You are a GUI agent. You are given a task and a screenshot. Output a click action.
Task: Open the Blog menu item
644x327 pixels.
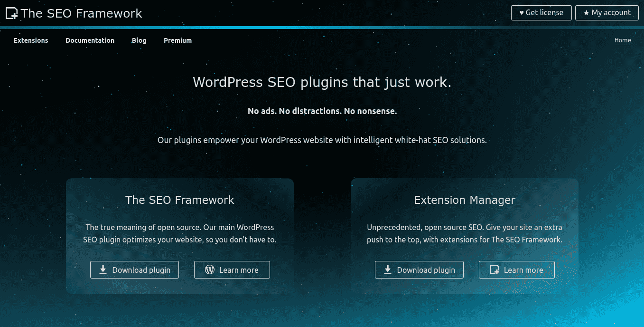[139, 40]
